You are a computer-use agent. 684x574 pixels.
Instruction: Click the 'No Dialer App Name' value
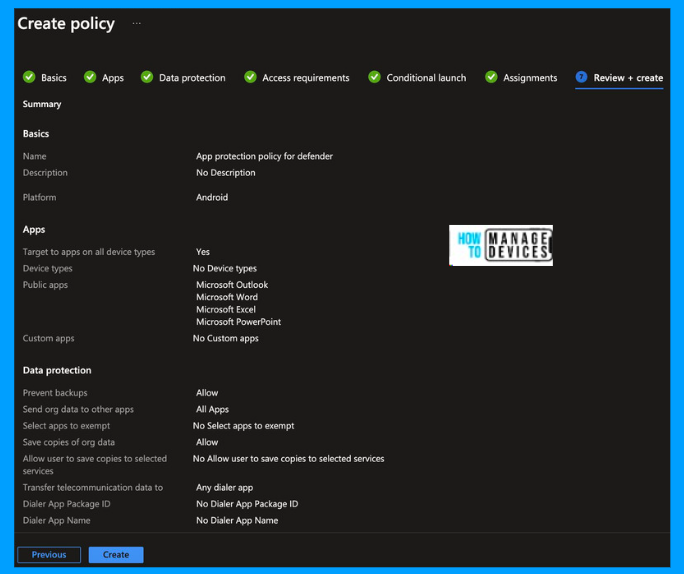[237, 520]
